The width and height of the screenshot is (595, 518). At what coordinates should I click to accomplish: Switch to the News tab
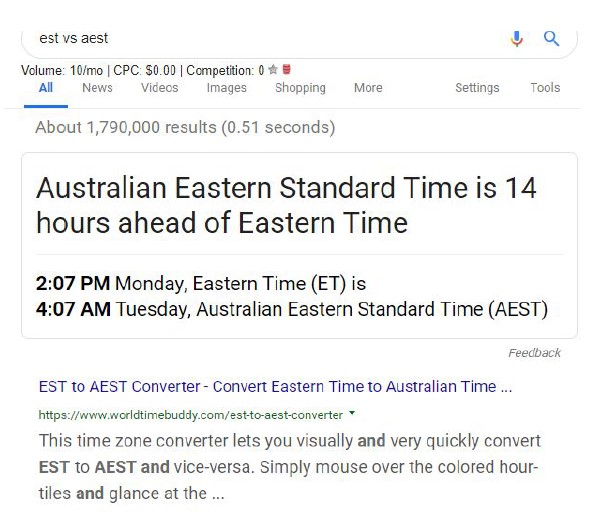point(97,88)
